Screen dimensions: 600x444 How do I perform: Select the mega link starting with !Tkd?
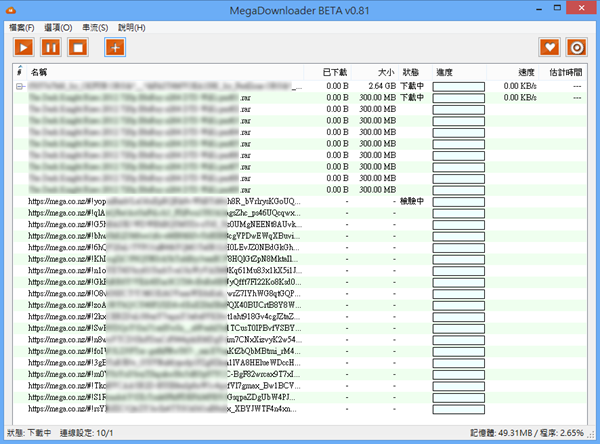(x=164, y=385)
